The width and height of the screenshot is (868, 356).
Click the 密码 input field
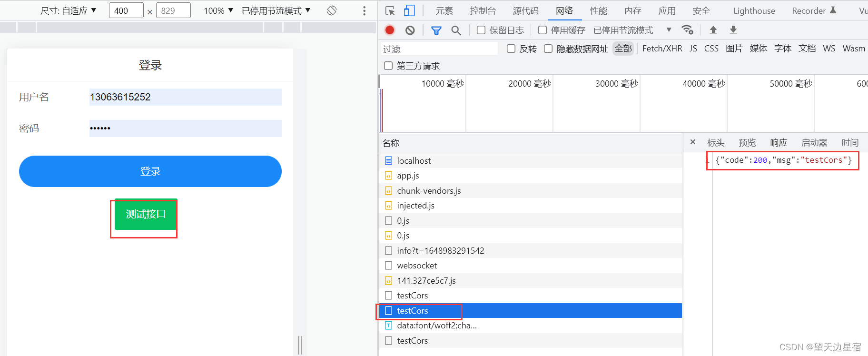pyautogui.click(x=186, y=129)
